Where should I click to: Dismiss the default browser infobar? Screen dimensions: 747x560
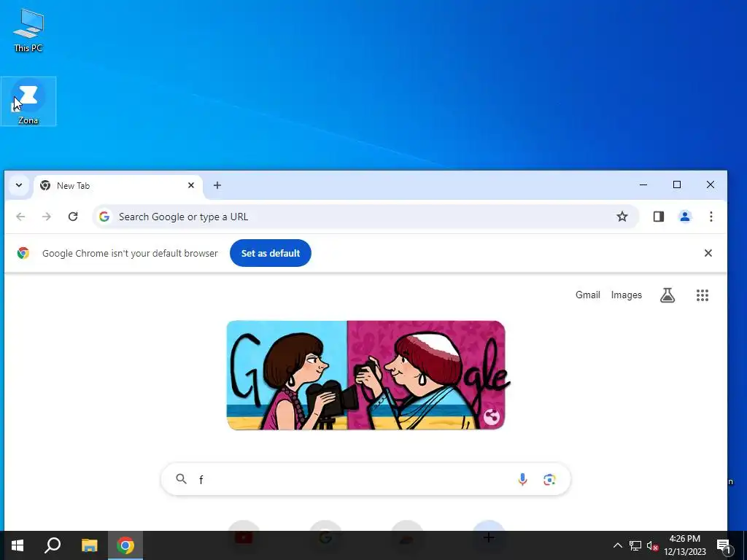tap(708, 253)
